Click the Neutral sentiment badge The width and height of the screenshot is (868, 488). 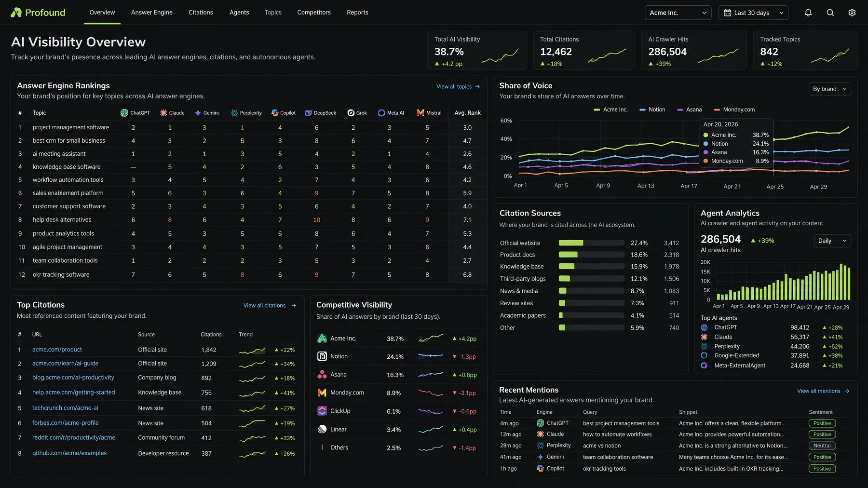pos(822,446)
